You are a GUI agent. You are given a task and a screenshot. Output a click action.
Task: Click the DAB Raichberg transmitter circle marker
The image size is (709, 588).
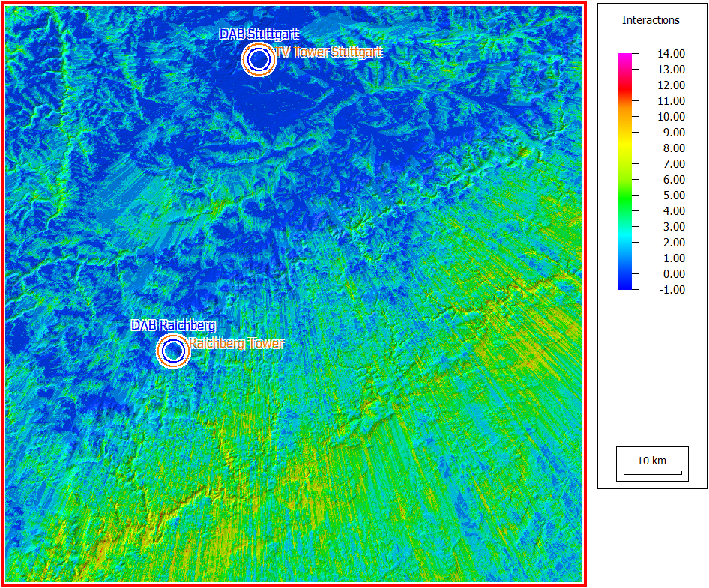(x=173, y=350)
